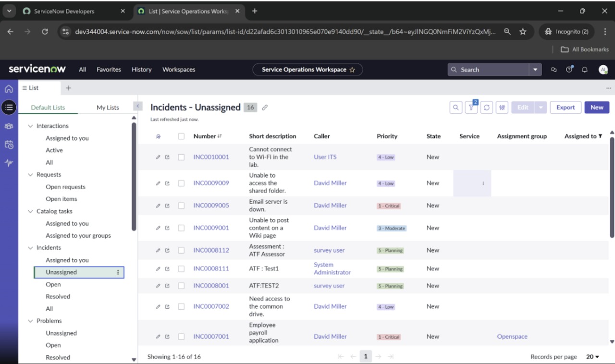This screenshot has height=364, width=615.
Task: Check the box for INC0007002
Action: point(181,306)
